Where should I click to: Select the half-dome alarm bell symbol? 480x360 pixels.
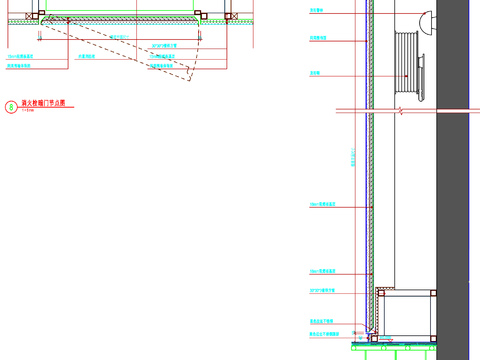pos(426,22)
